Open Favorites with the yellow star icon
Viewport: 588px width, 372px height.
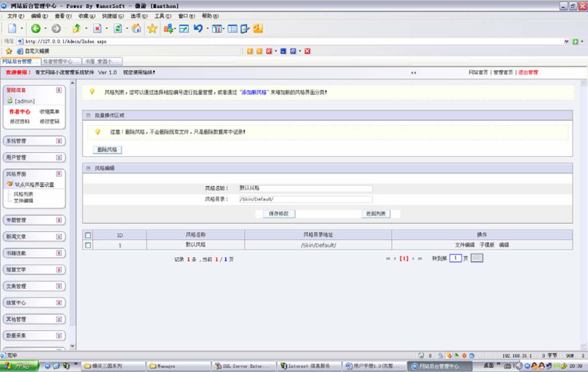coord(152,28)
